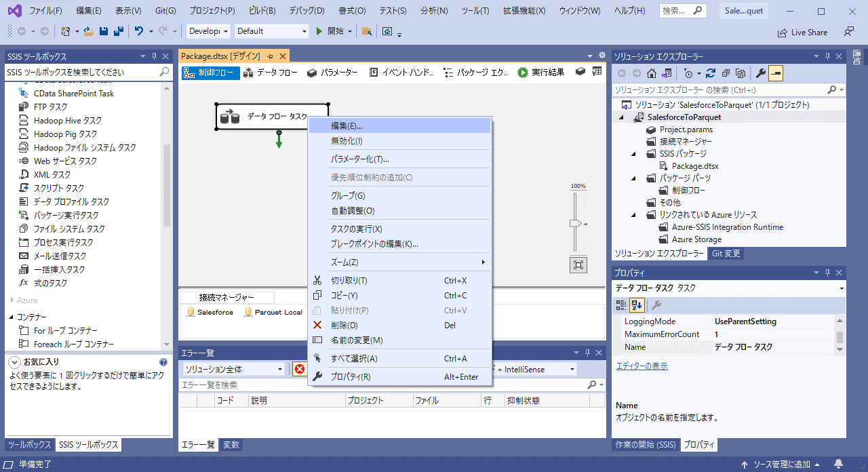Click コピー(Y) in the context menu
The height and width of the screenshot is (472, 868).
click(x=399, y=296)
